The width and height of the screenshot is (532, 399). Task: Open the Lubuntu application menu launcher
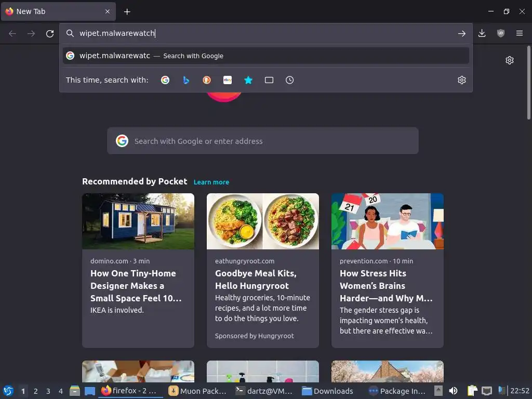coord(8,391)
